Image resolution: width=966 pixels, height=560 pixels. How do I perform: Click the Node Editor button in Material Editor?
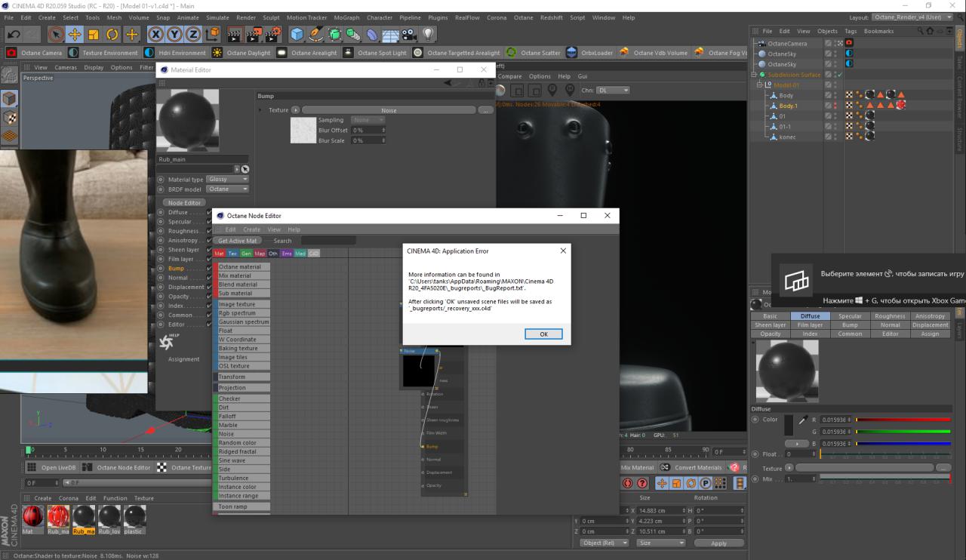184,202
